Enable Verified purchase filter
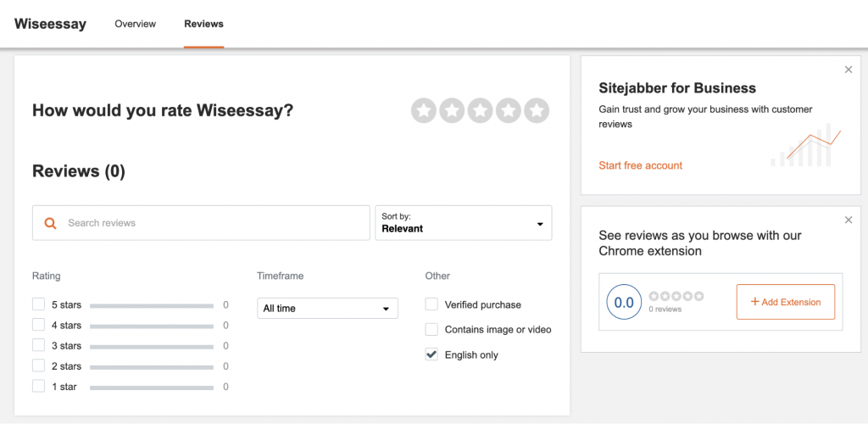 pos(431,304)
